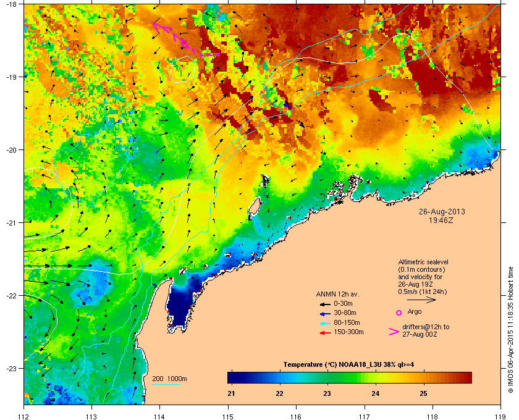Click colorbar tick label 23

pyautogui.click(x=327, y=393)
